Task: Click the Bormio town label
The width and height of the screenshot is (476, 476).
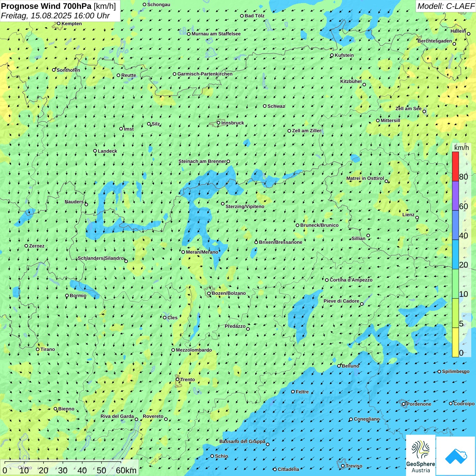Action: 78,295
